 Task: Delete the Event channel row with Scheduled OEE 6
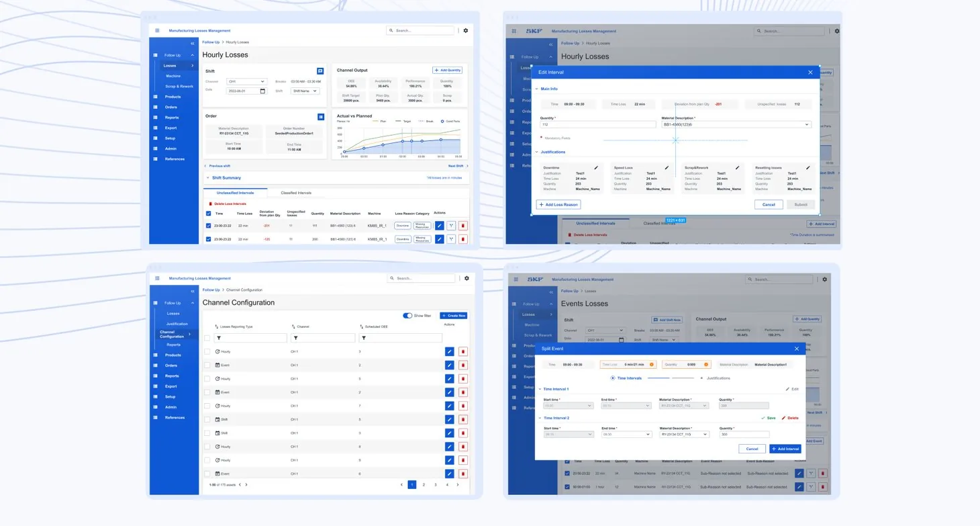tap(462, 474)
